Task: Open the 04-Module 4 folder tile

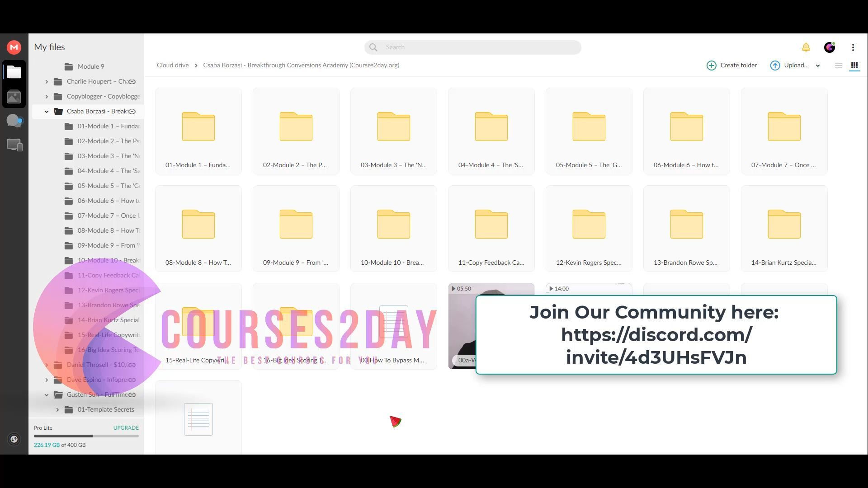Action: coord(491,131)
